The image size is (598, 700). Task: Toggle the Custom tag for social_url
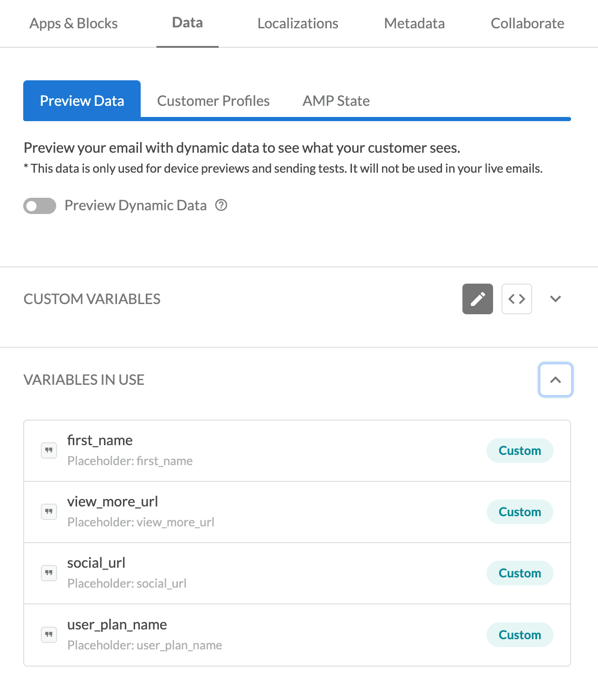pos(520,573)
